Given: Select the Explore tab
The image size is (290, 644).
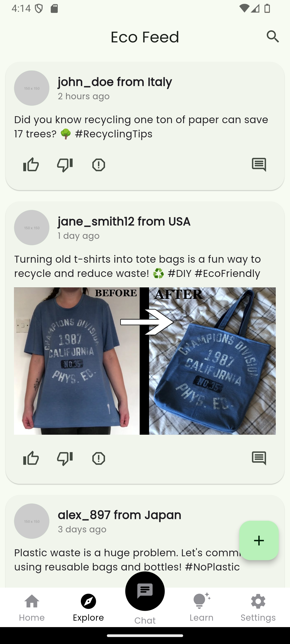Looking at the screenshot, I should pyautogui.click(x=88, y=608).
